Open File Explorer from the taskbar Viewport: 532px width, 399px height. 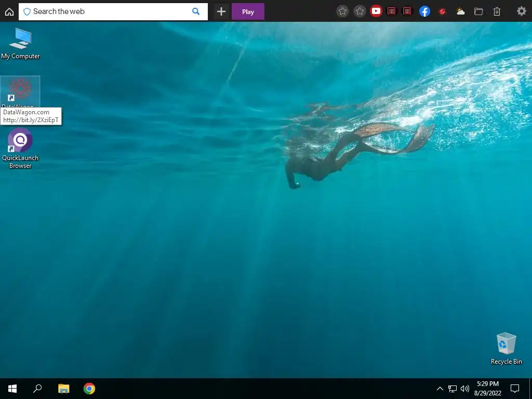(63, 389)
